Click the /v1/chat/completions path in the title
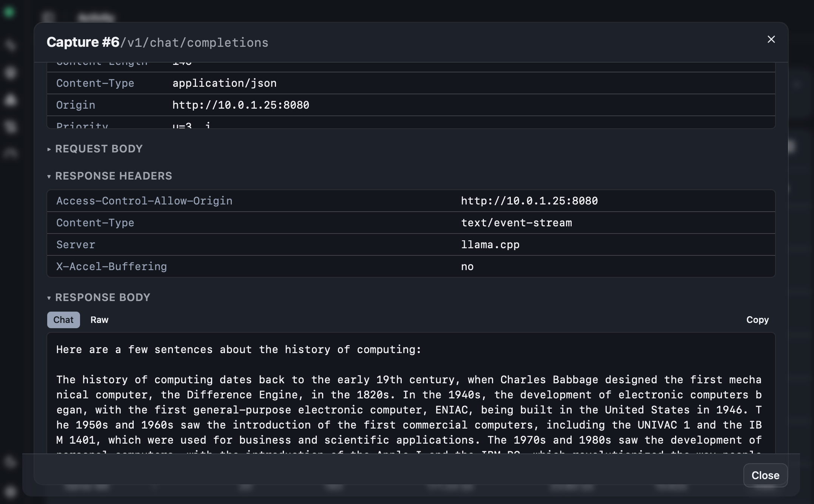The height and width of the screenshot is (504, 814). coord(194,43)
